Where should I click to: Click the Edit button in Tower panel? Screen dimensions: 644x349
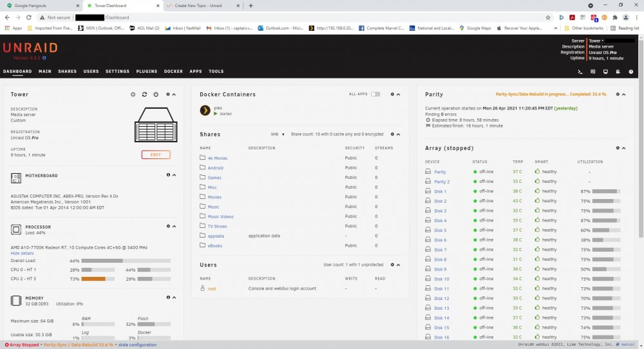[156, 155]
